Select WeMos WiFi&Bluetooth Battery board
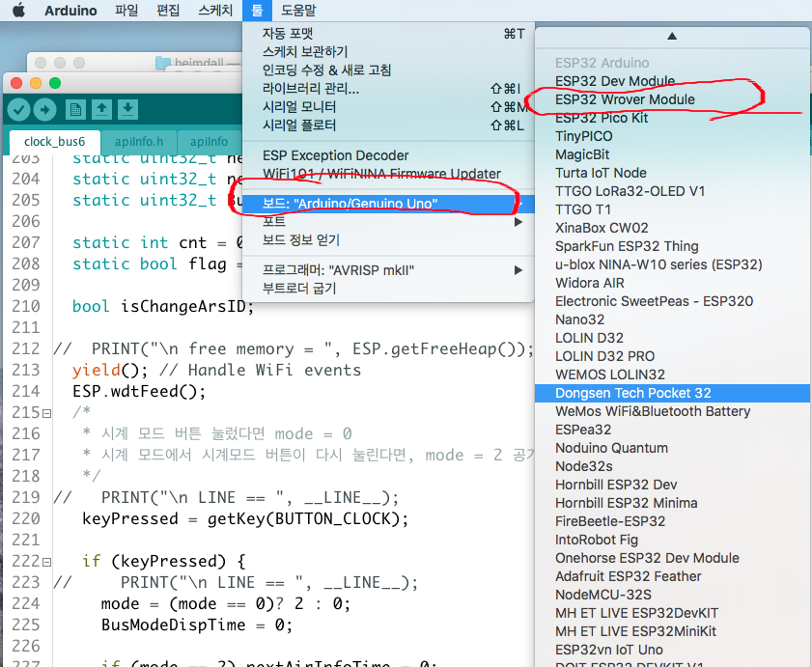Screen dimensions: 812x667 click(x=672, y=412)
